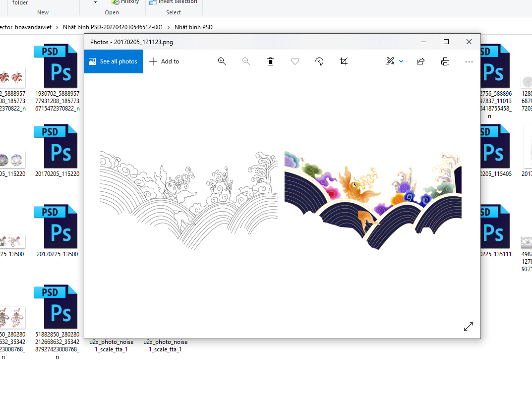Click 'Nhật bình PSD' breadcrumb folder
532x395 pixels.
(x=193, y=27)
